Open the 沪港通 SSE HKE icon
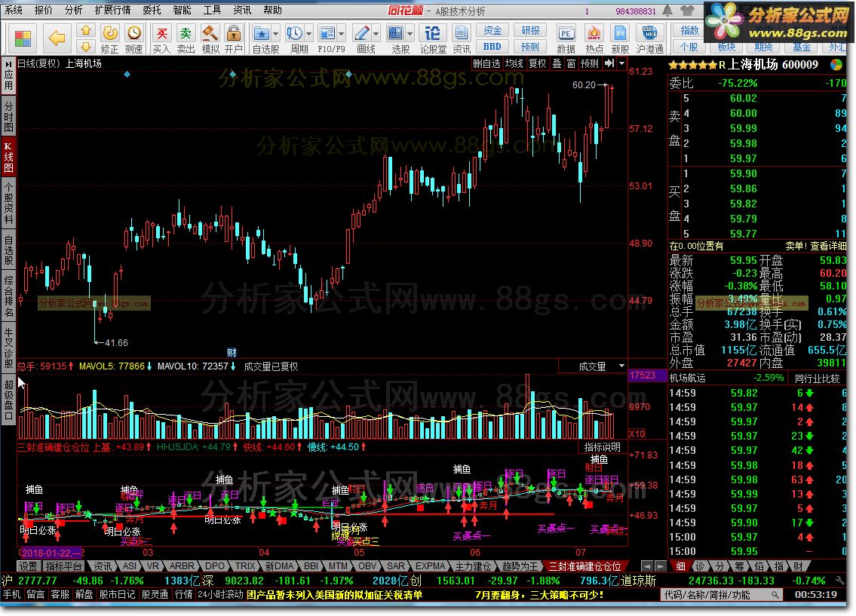 point(649,34)
